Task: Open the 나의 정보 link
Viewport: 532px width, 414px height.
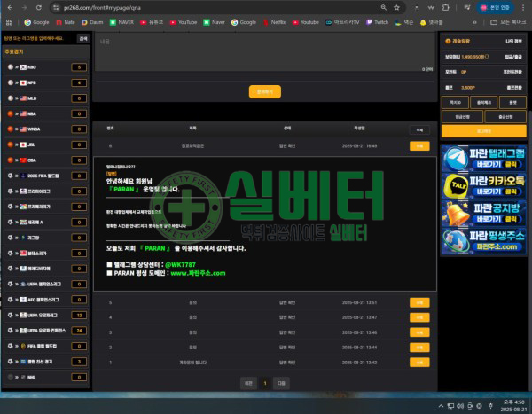Action: [513, 41]
